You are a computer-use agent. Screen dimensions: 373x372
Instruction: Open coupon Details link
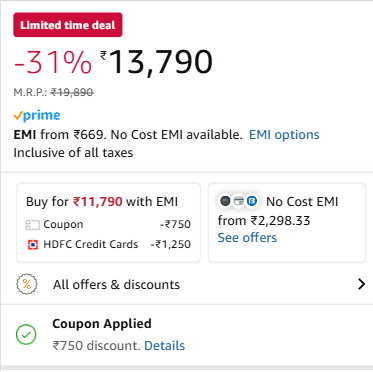[164, 346]
